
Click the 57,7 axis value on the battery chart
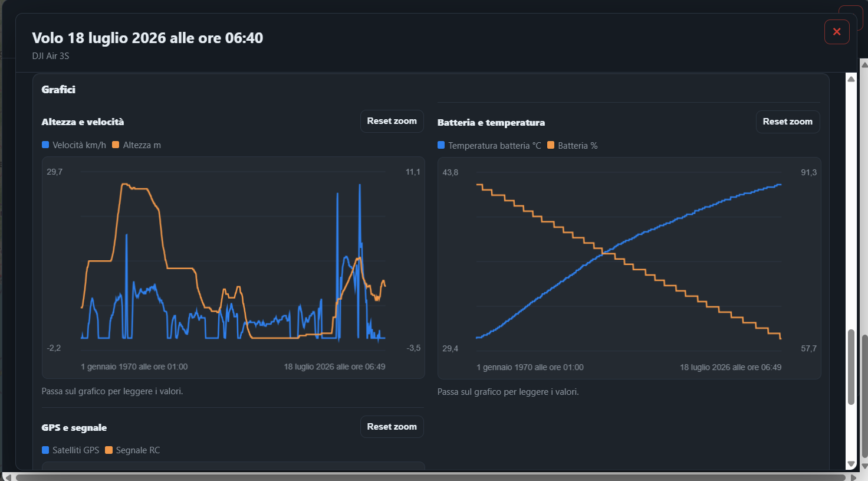808,348
